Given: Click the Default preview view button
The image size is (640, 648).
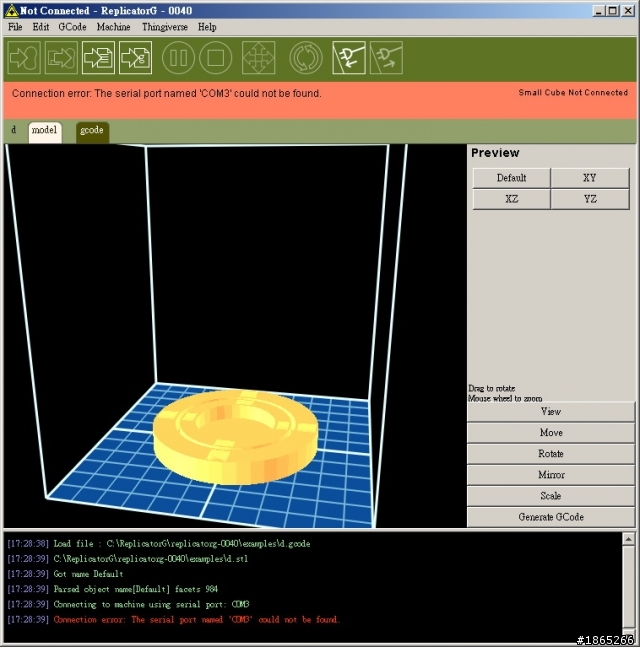Looking at the screenshot, I should (511, 178).
